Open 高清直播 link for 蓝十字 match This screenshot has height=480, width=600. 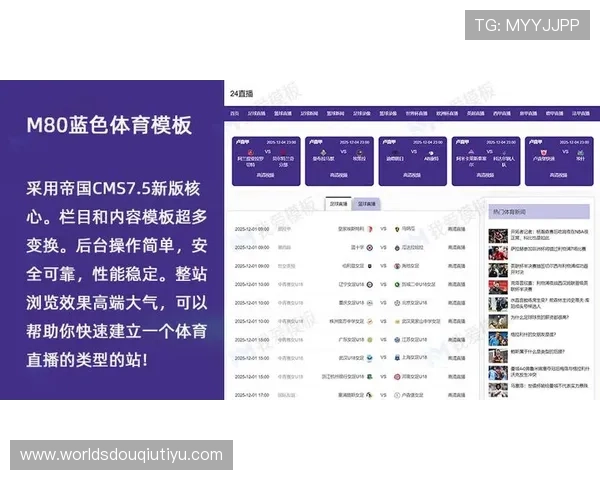(457, 248)
